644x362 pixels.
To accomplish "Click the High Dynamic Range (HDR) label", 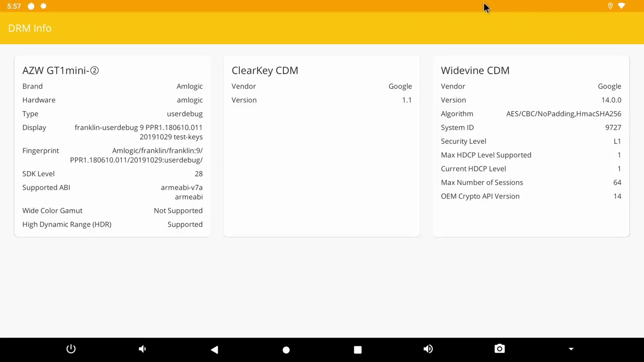I will 67,224.
